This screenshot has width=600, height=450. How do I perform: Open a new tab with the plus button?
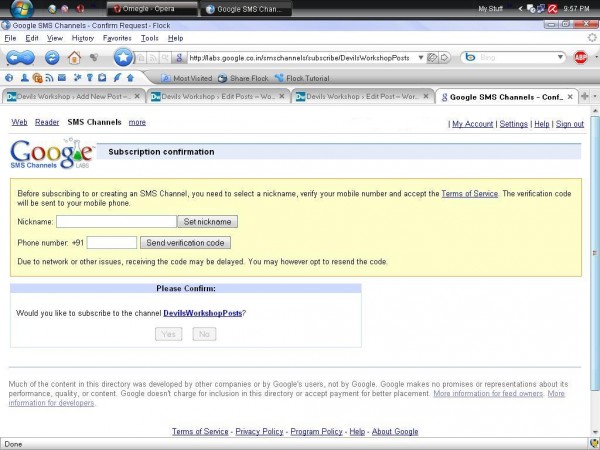tap(584, 96)
